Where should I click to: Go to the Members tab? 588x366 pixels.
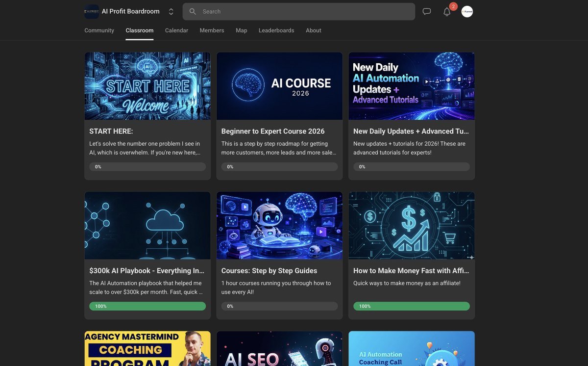click(212, 30)
